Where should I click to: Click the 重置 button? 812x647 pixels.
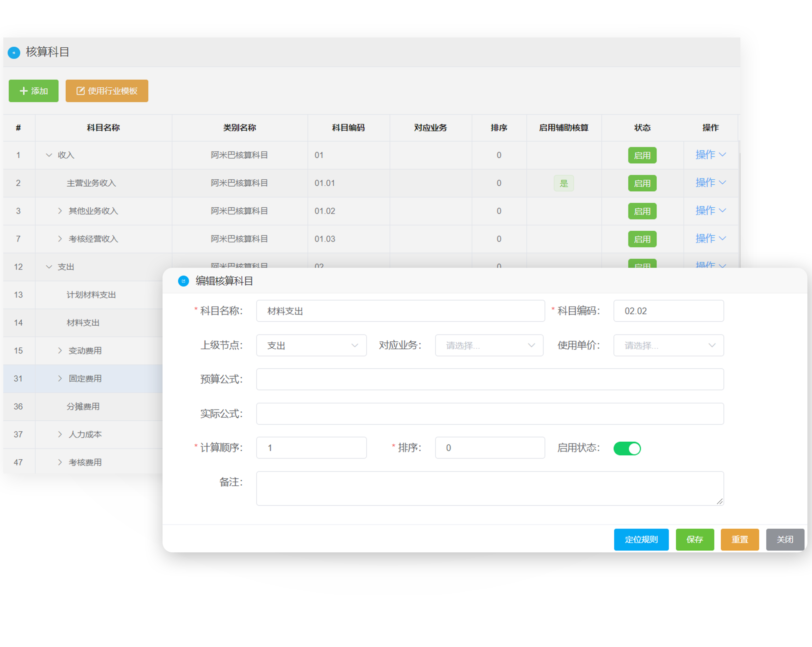click(x=740, y=540)
